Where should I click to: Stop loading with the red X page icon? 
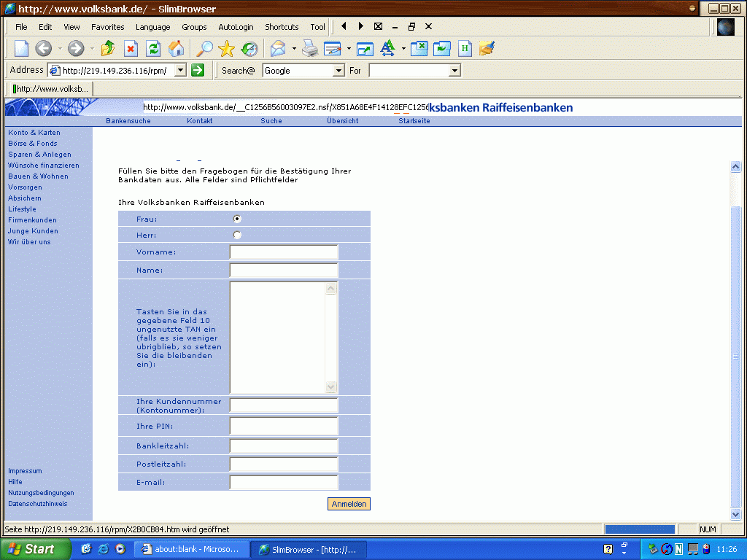point(131,48)
